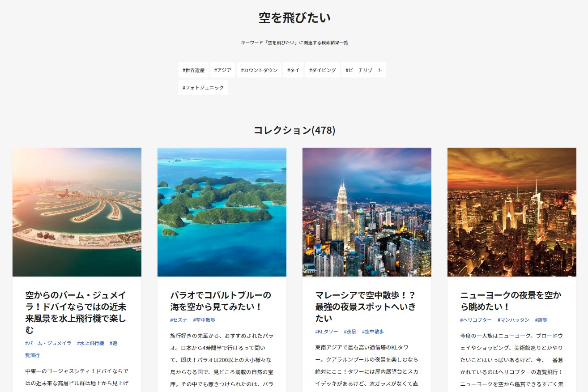588x392 pixels.
Task: Click the #ビーチリゾート tag
Action: (x=363, y=70)
